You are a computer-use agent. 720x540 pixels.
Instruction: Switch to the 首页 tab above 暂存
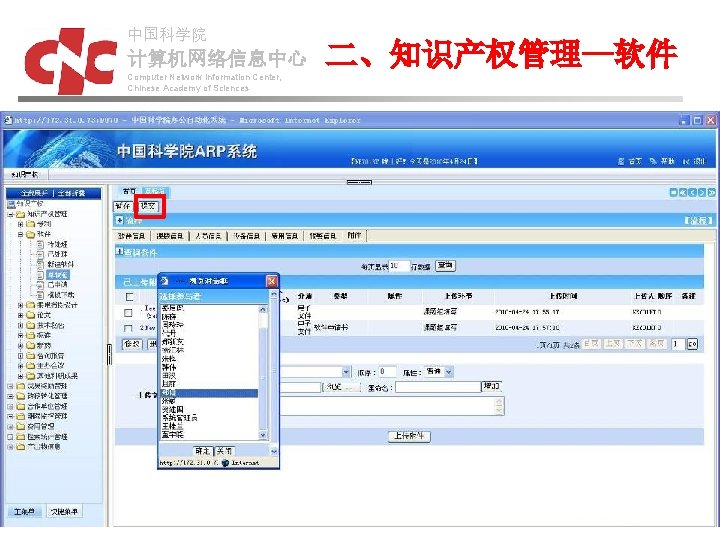(x=129, y=191)
